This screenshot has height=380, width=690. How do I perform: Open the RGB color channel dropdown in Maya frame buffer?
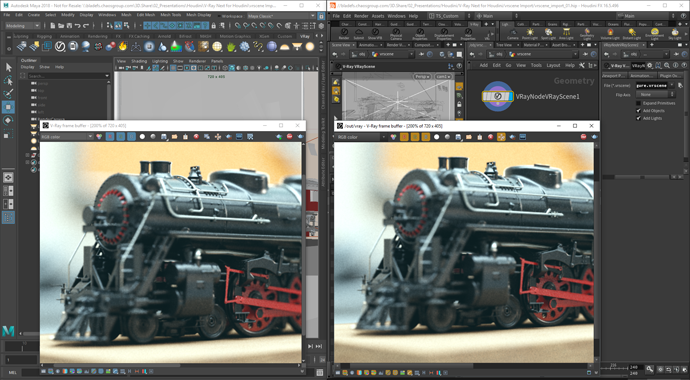[x=66, y=137]
